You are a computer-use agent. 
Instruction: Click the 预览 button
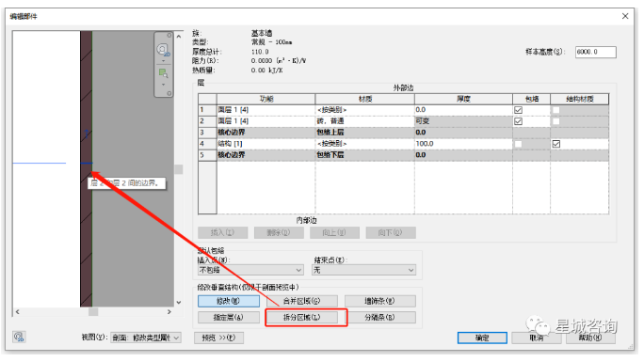click(219, 338)
